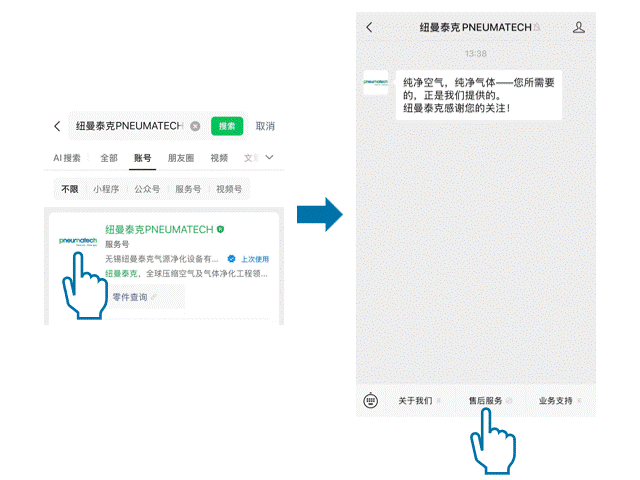Switch to keyboard input with the keyboard icon
The image size is (640, 480).
coord(371,401)
